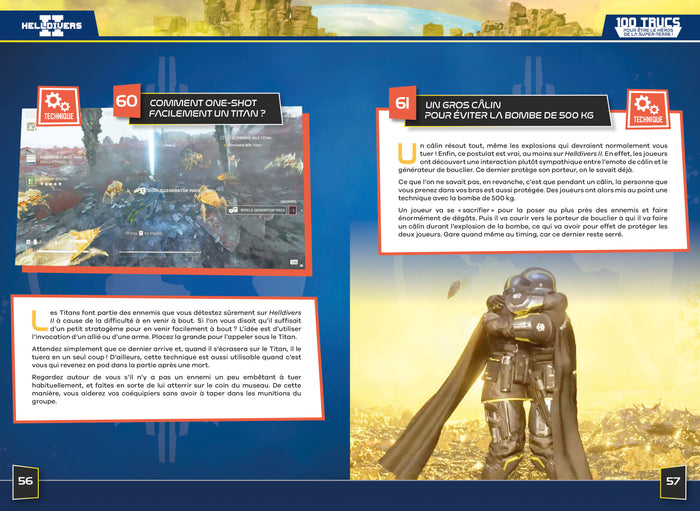Click the paragraph starting 'n câlin résout tout'

[533, 158]
